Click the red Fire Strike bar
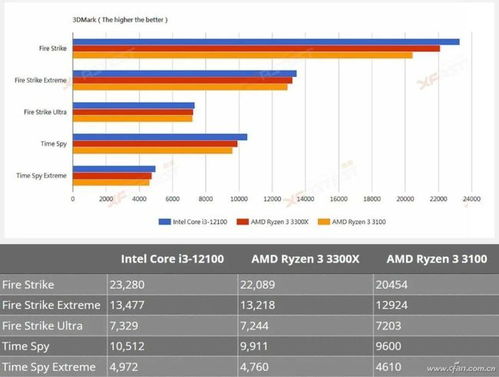499x377 pixels. click(256, 49)
